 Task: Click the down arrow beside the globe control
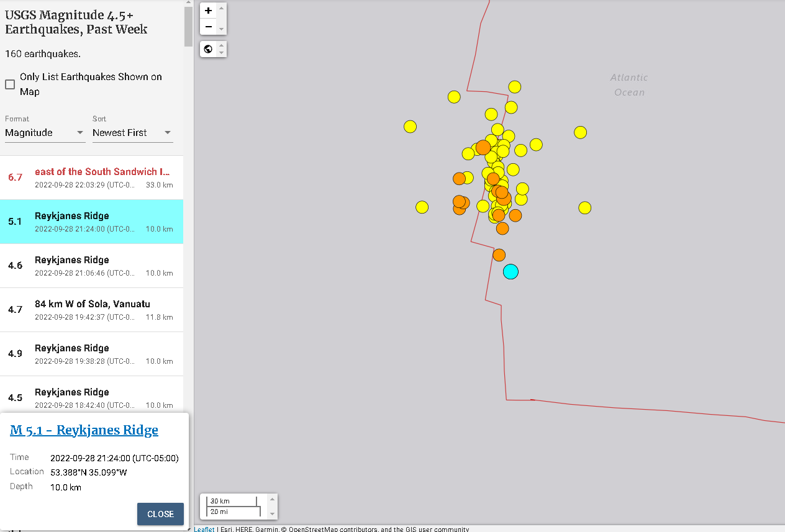pyautogui.click(x=222, y=53)
